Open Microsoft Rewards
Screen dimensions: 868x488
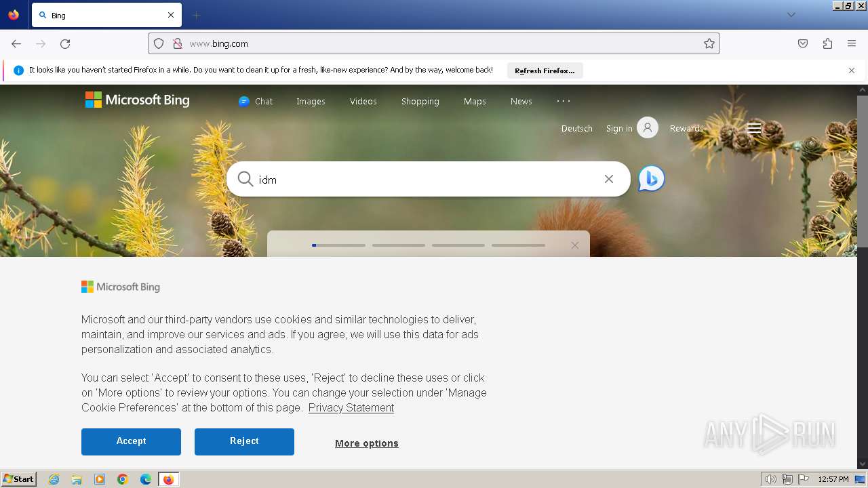(x=686, y=128)
